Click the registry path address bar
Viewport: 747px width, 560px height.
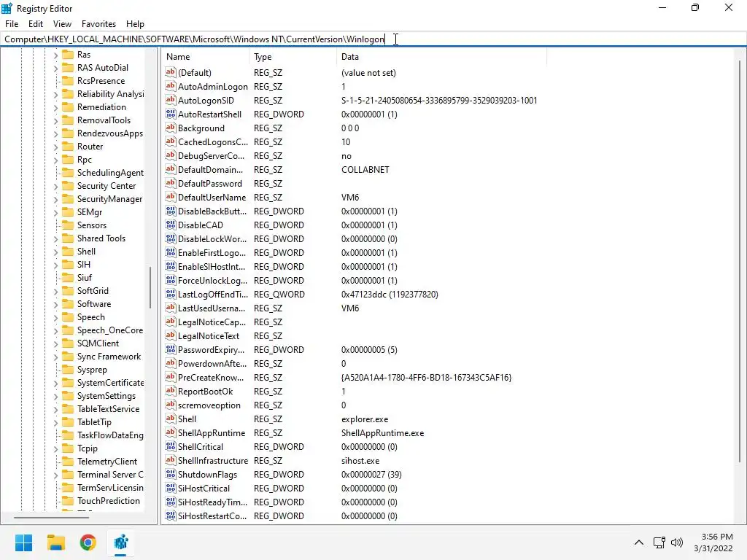[x=373, y=39]
